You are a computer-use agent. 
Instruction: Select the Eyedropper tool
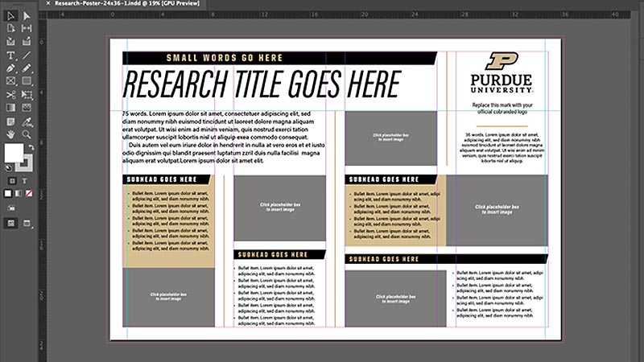click(27, 122)
